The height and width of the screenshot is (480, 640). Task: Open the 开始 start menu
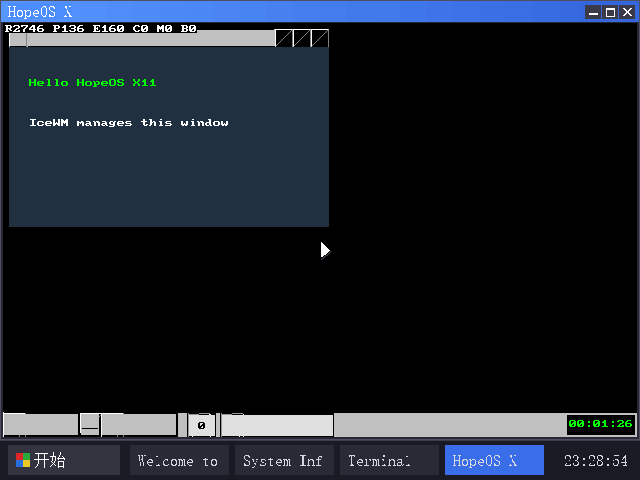64,460
